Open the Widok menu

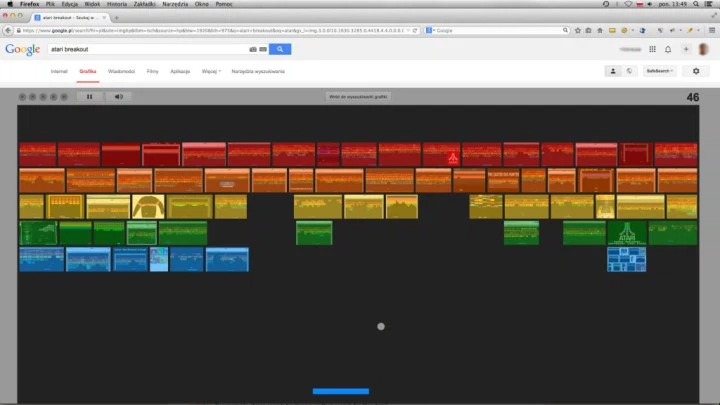pos(92,4)
